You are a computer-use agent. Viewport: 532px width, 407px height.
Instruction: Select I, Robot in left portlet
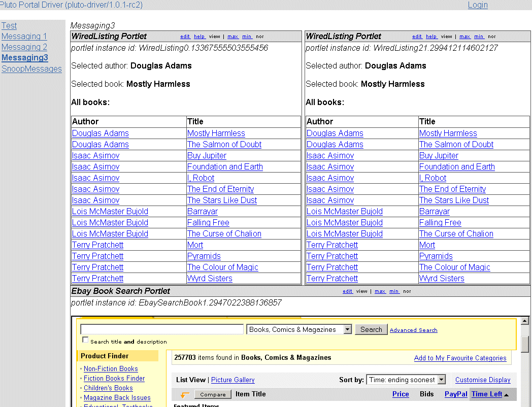(x=201, y=178)
